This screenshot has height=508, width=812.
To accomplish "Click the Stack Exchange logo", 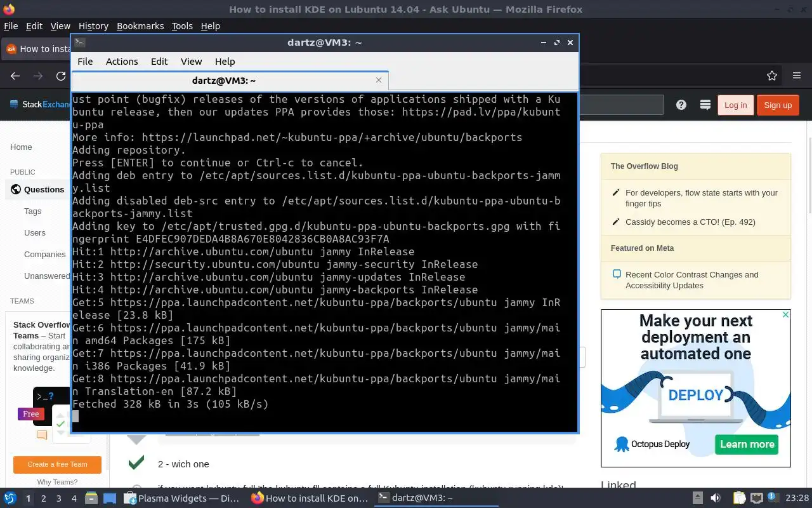I will [39, 105].
